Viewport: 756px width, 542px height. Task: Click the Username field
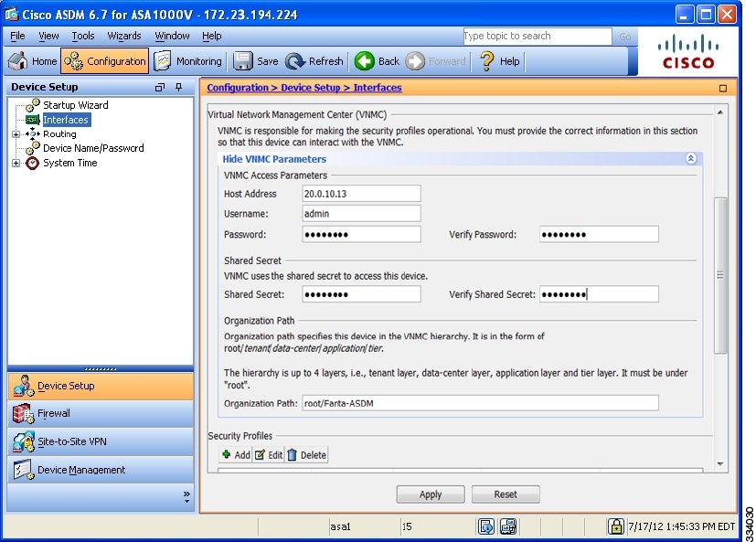click(x=361, y=214)
